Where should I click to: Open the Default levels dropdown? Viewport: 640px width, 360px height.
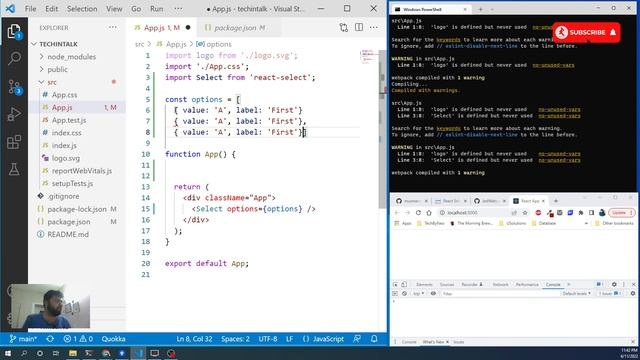coord(576,293)
